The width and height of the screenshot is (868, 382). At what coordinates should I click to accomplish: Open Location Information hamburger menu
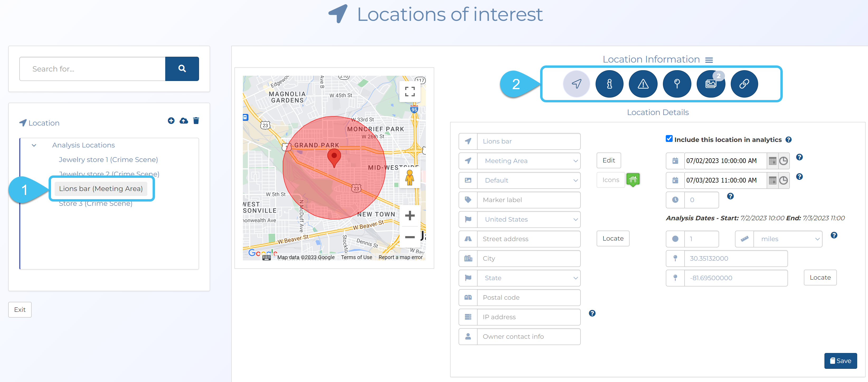tap(709, 60)
